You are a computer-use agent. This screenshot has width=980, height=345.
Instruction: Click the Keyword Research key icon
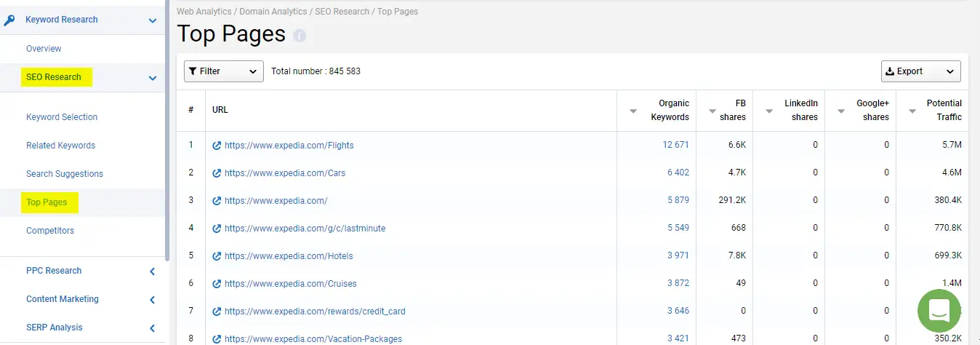click(10, 20)
